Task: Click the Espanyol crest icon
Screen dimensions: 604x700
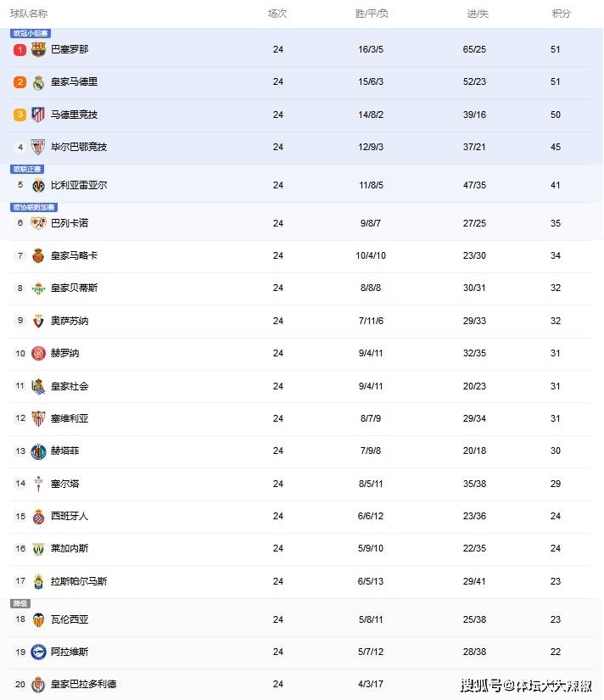Action: tap(38, 517)
